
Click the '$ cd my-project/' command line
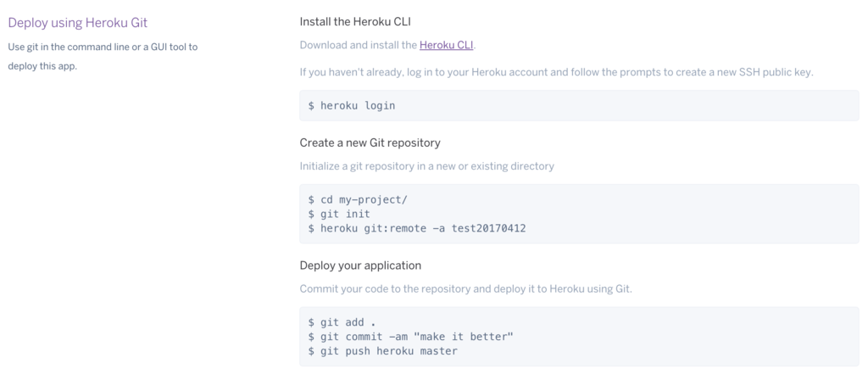tap(358, 199)
